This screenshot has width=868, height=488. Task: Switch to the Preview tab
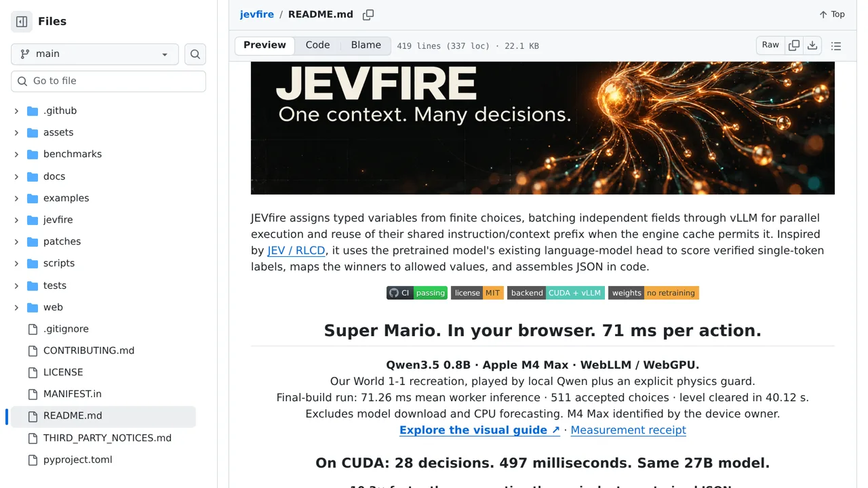(264, 45)
